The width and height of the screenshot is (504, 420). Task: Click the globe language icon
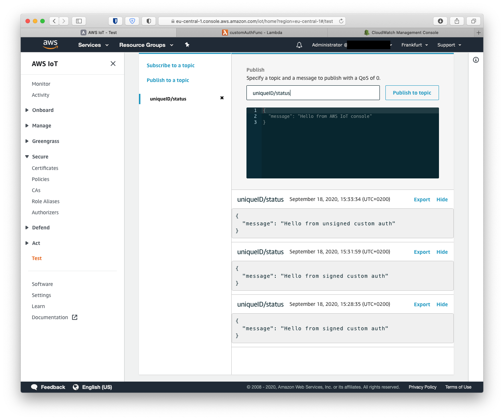tap(76, 387)
